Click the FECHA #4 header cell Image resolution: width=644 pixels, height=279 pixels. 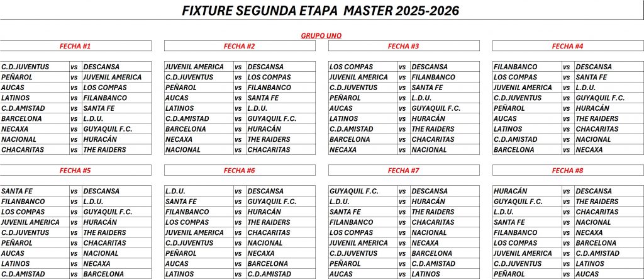tap(567, 46)
